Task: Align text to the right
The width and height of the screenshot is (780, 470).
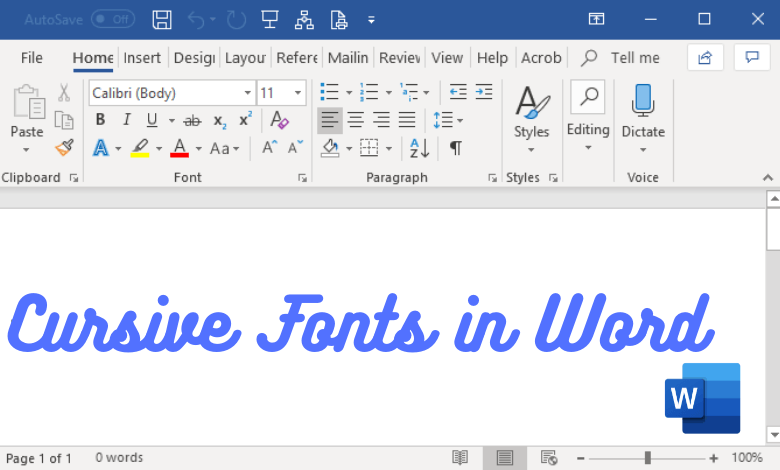Action: click(381, 120)
